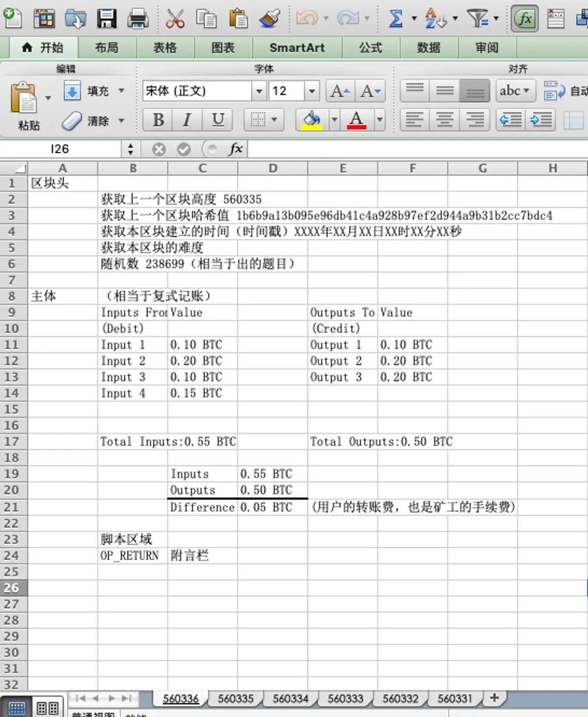Screen dimensions: 588x717
Task: Open the font color swatch dropdown
Action: (379, 119)
